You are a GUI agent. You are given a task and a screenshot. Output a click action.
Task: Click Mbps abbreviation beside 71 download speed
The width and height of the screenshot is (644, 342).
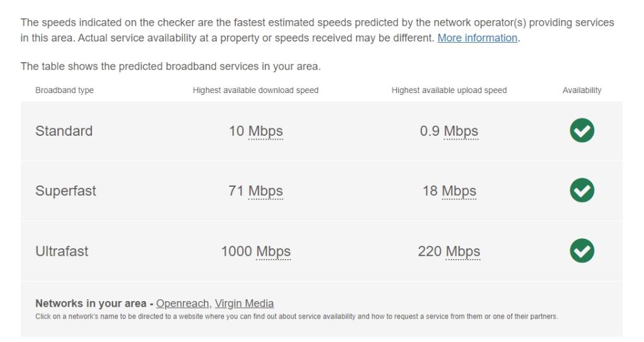(x=265, y=191)
